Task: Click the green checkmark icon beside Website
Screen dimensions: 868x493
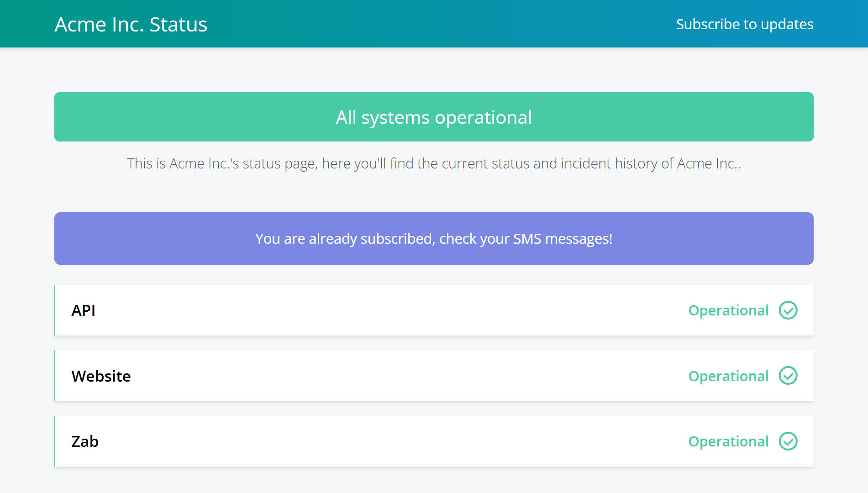Action: tap(788, 376)
